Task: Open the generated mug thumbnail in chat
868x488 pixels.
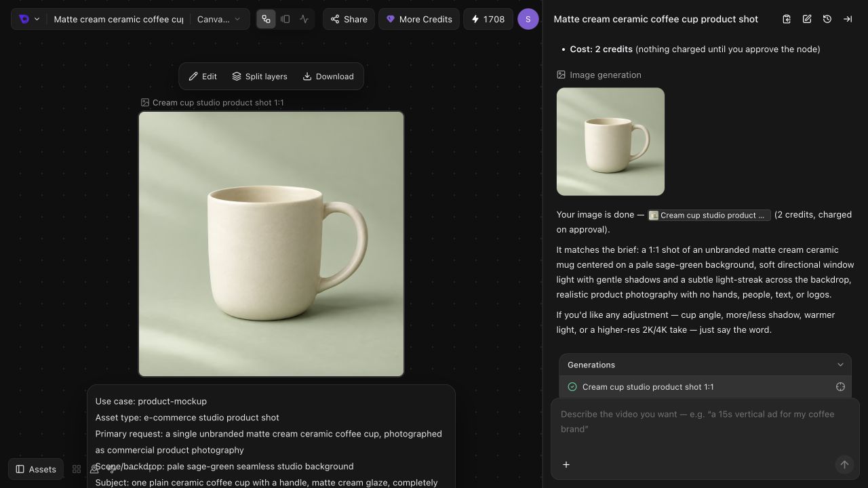Action: [610, 142]
